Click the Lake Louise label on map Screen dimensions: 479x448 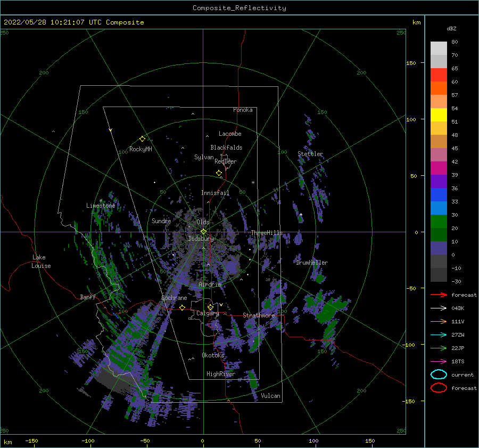pos(42,262)
